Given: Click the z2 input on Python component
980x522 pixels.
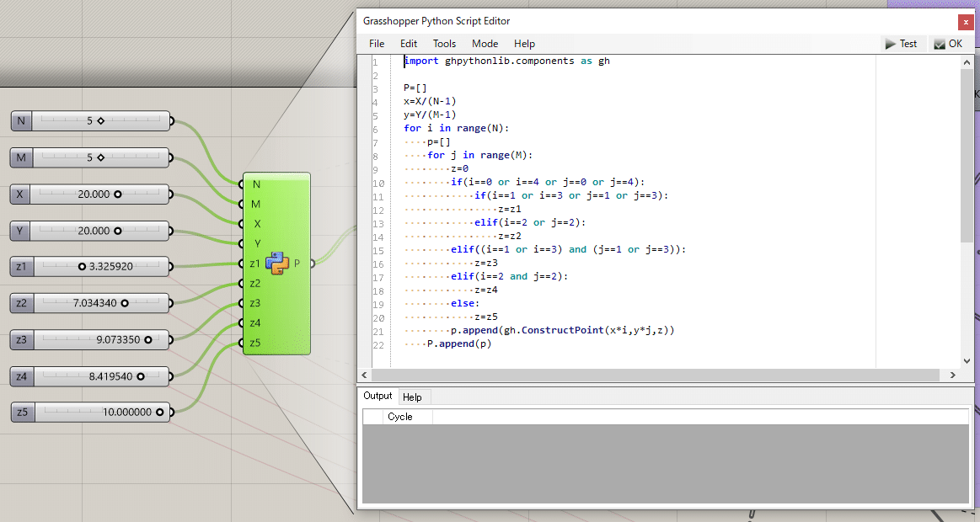Looking at the screenshot, I should coord(254,284).
